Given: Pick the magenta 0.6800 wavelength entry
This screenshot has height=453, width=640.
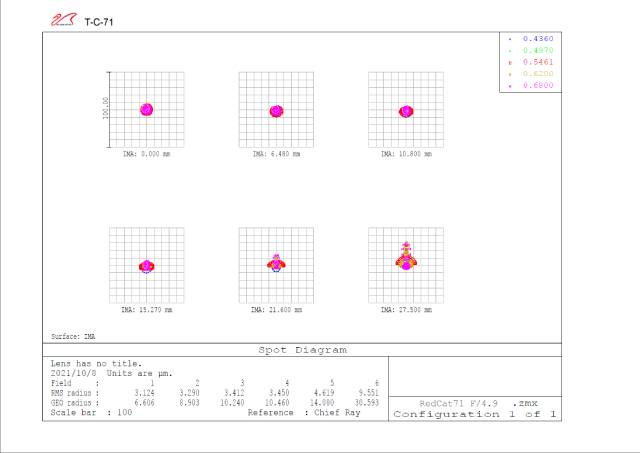Looking at the screenshot, I should [538, 86].
